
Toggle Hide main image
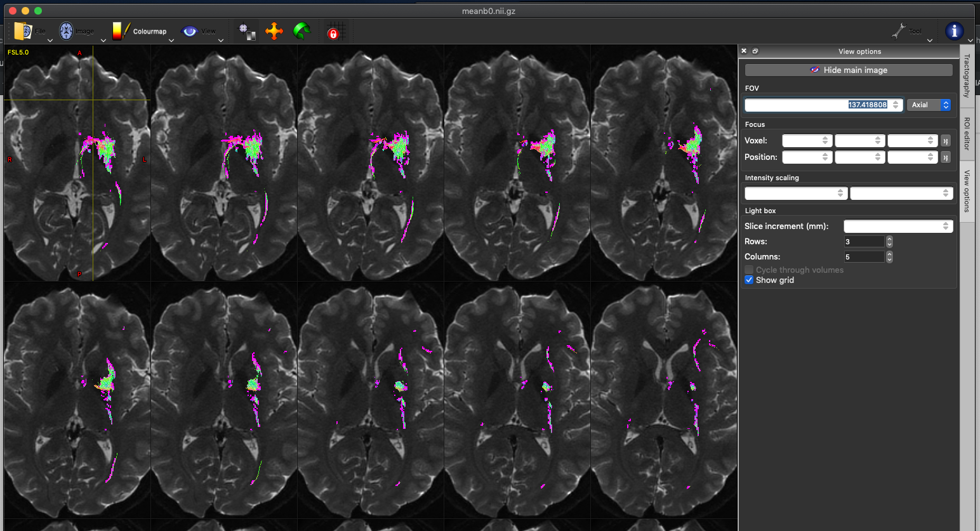click(x=849, y=70)
